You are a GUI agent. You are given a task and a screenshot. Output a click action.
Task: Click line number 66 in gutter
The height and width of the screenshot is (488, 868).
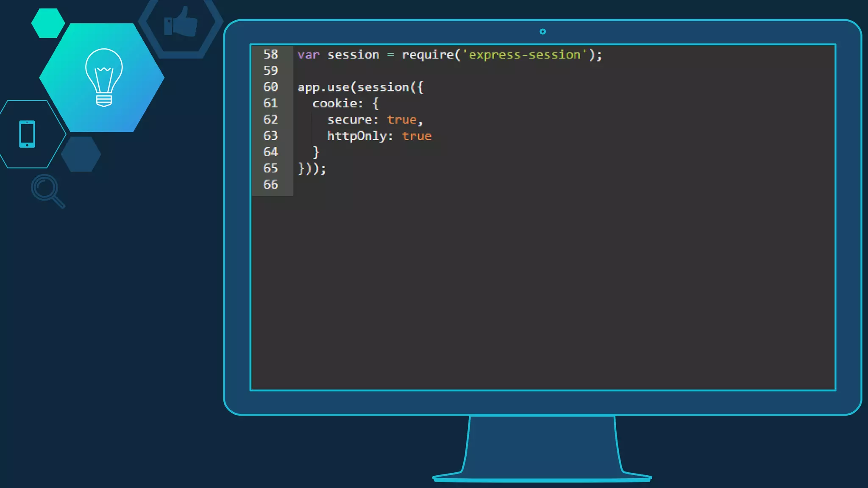pyautogui.click(x=271, y=185)
